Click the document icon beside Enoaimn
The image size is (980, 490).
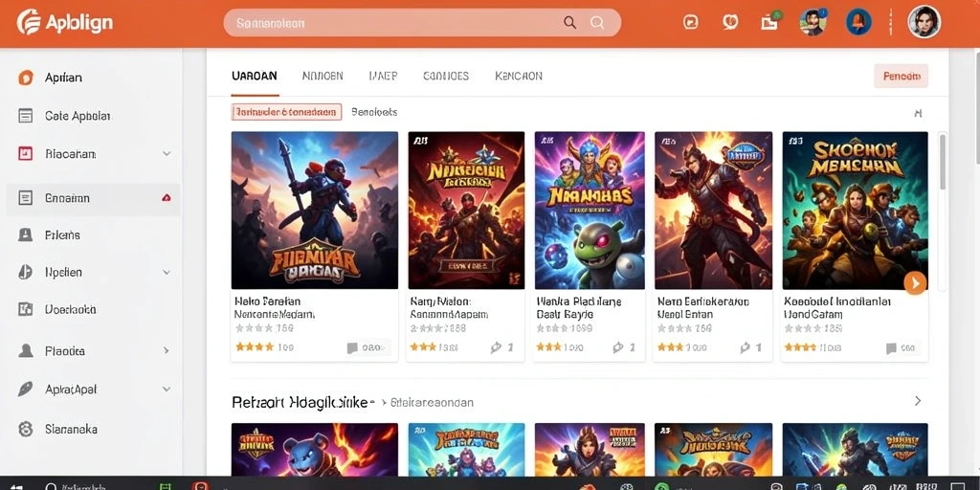pos(25,198)
